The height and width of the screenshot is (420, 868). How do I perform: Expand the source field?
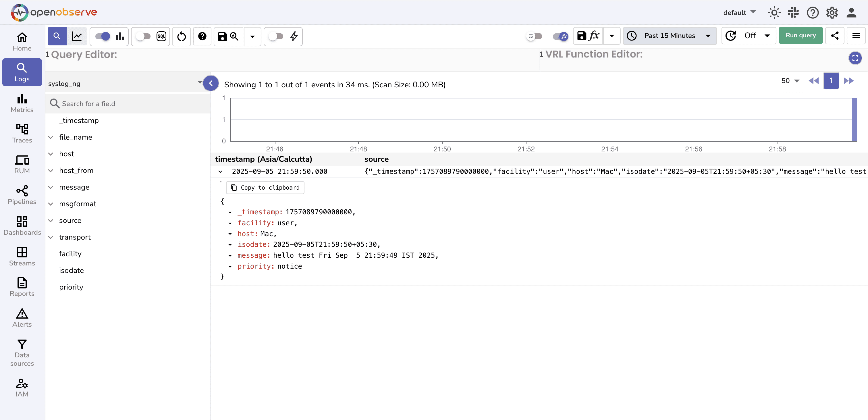pyautogui.click(x=51, y=220)
